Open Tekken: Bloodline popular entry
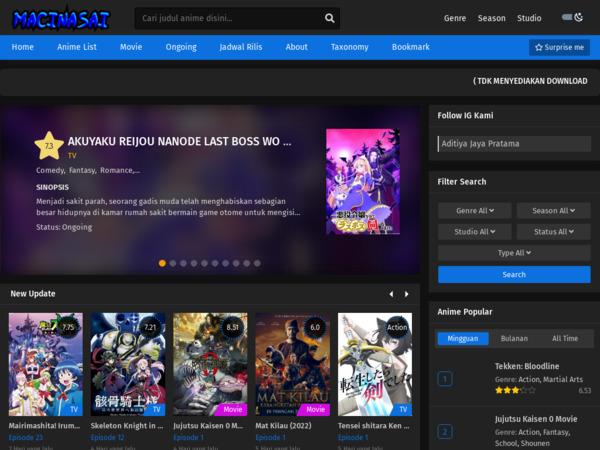This screenshot has height=450, width=600. (527, 366)
